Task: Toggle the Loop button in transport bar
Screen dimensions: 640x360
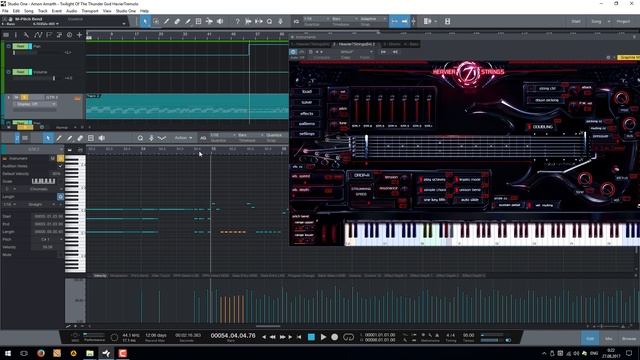Action: (x=348, y=337)
